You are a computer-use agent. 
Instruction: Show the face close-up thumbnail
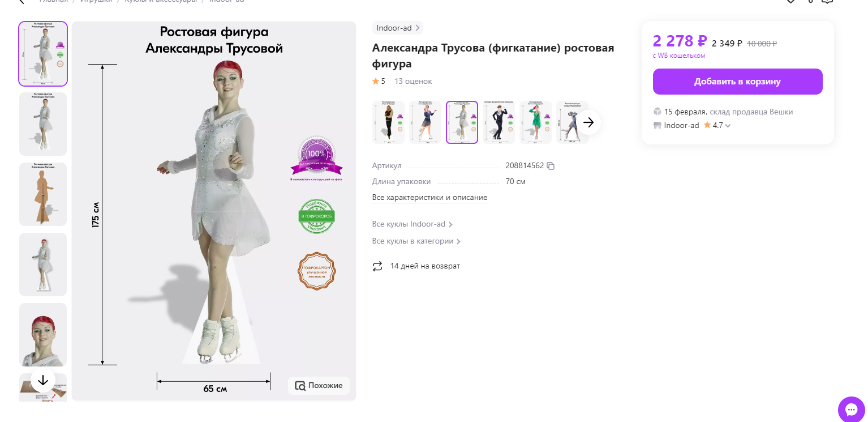tap(43, 335)
